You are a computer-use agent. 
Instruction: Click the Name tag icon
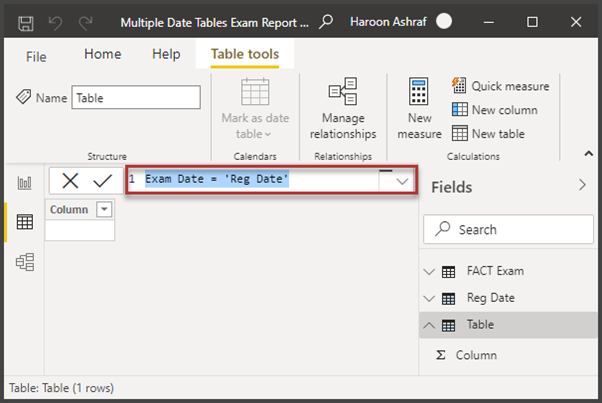(24, 97)
